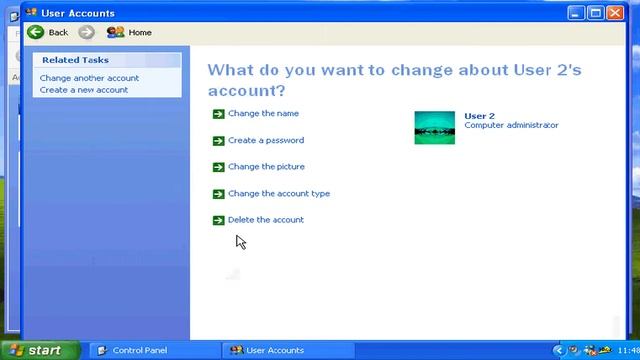Click the User Accounts window title text

[x=78, y=13]
